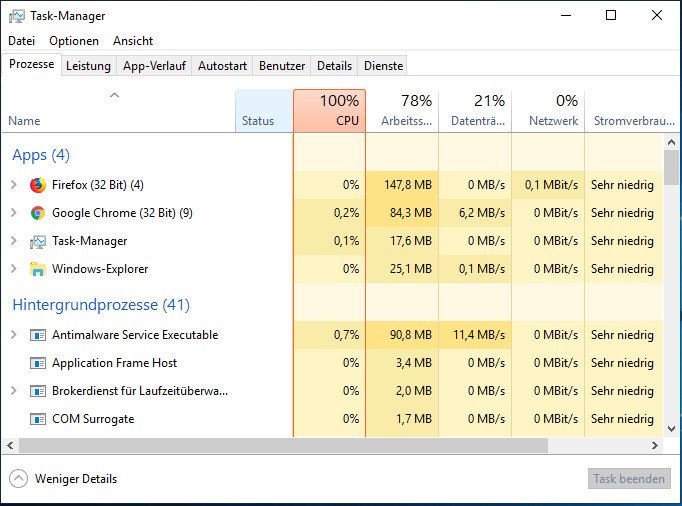Click the Task-Manager row icon
This screenshot has height=506, width=682.
(x=38, y=241)
